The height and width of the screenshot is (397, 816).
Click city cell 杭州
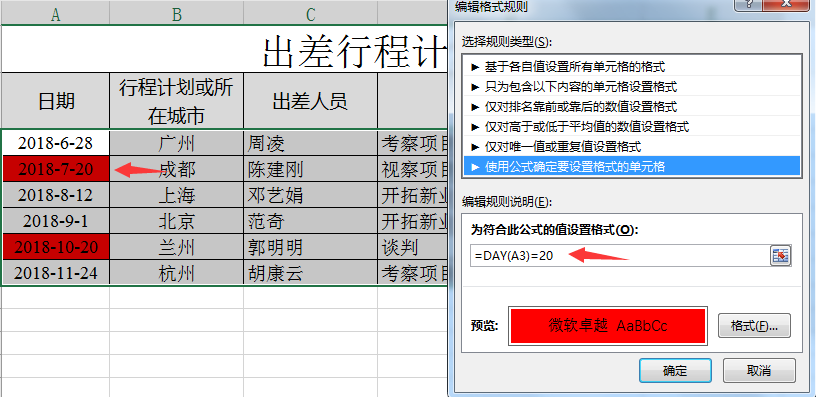(x=176, y=273)
